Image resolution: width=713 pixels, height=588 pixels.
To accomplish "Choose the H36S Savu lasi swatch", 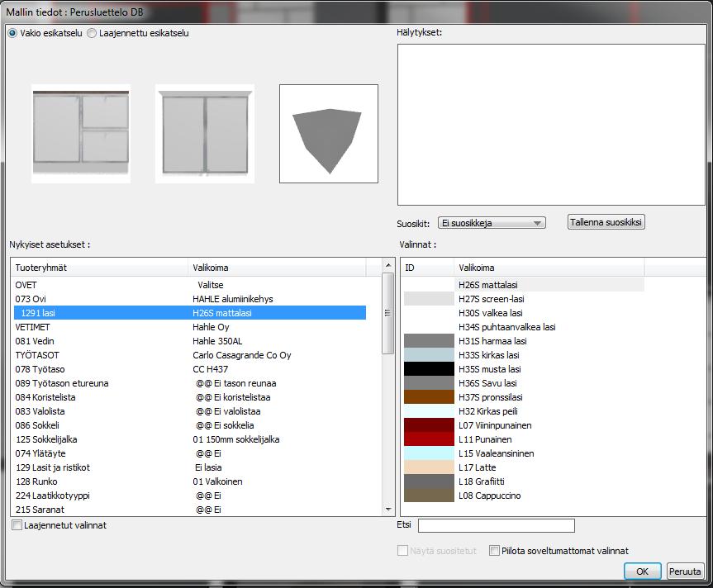I will click(429, 383).
